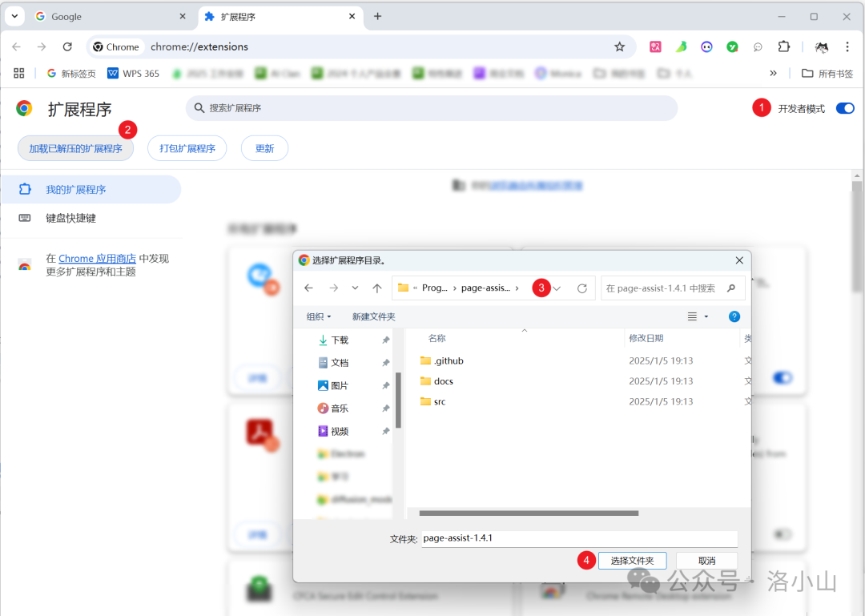Expand hidden bookmarks with » chevron
Viewport: 865px width, 616px height.
pyautogui.click(x=774, y=74)
